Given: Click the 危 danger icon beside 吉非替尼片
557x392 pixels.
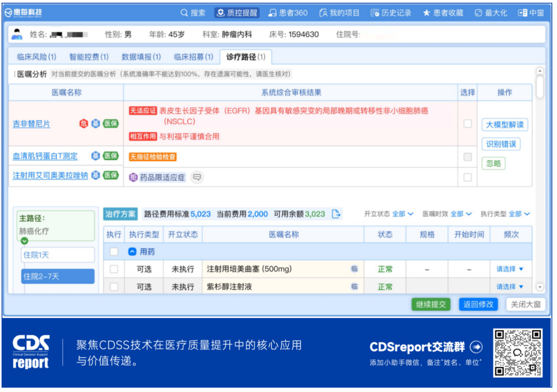Looking at the screenshot, I should pos(84,124).
